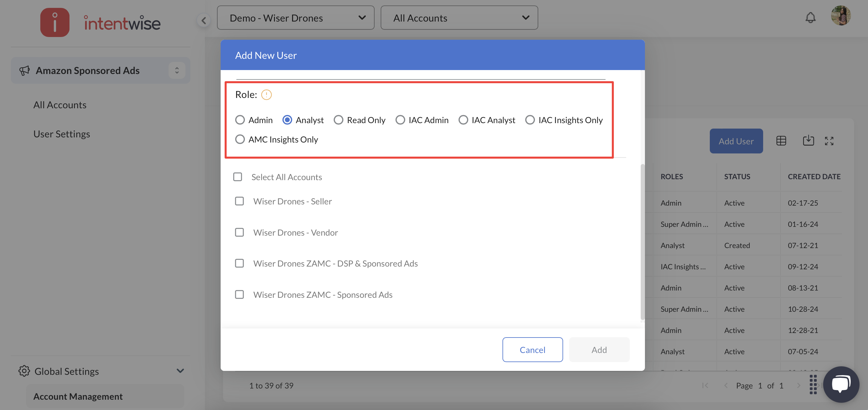This screenshot has height=410, width=868.
Task: Click the Add New User dialog title
Action: click(266, 55)
